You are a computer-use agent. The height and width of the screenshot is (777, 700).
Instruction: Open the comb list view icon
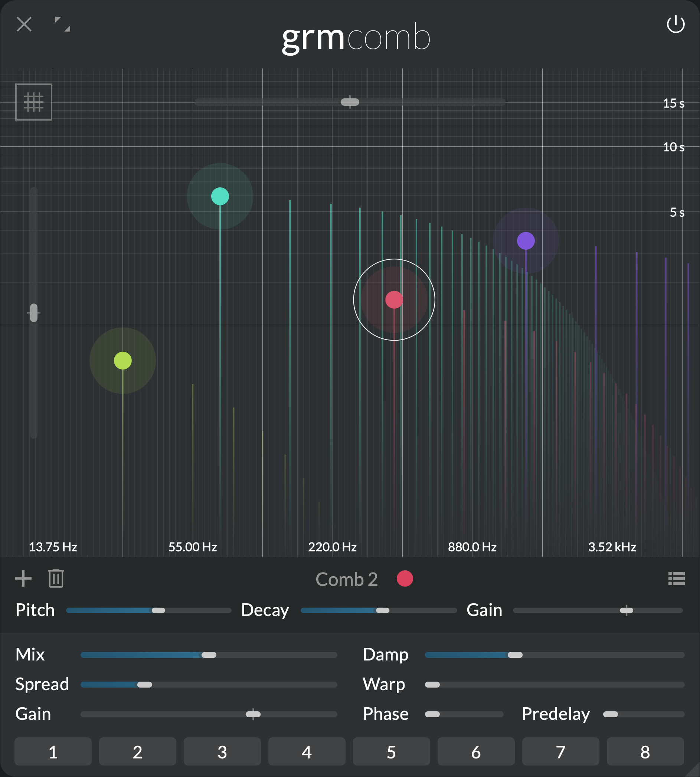pyautogui.click(x=676, y=578)
